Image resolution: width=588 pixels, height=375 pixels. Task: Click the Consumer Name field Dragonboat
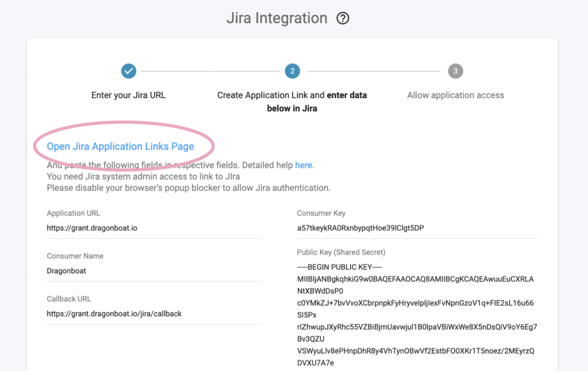click(154, 271)
